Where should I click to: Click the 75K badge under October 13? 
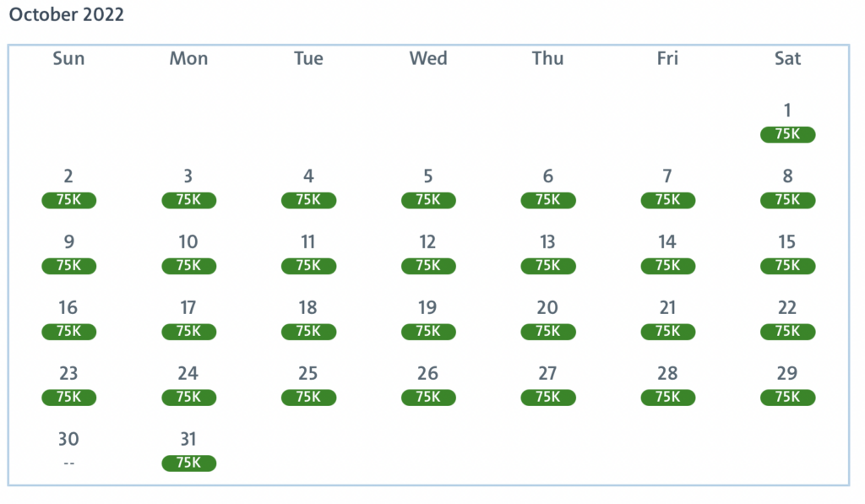[x=548, y=266]
